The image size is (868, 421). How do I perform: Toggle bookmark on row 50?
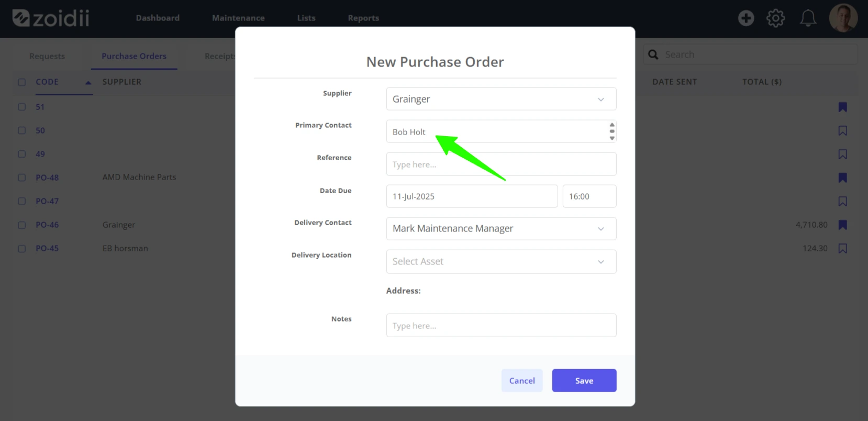pos(842,130)
